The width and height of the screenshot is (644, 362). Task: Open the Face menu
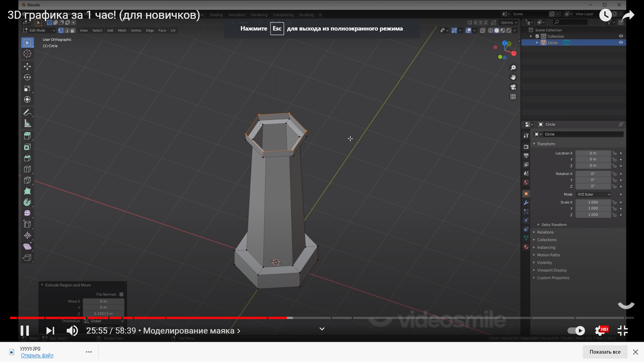pyautogui.click(x=162, y=31)
